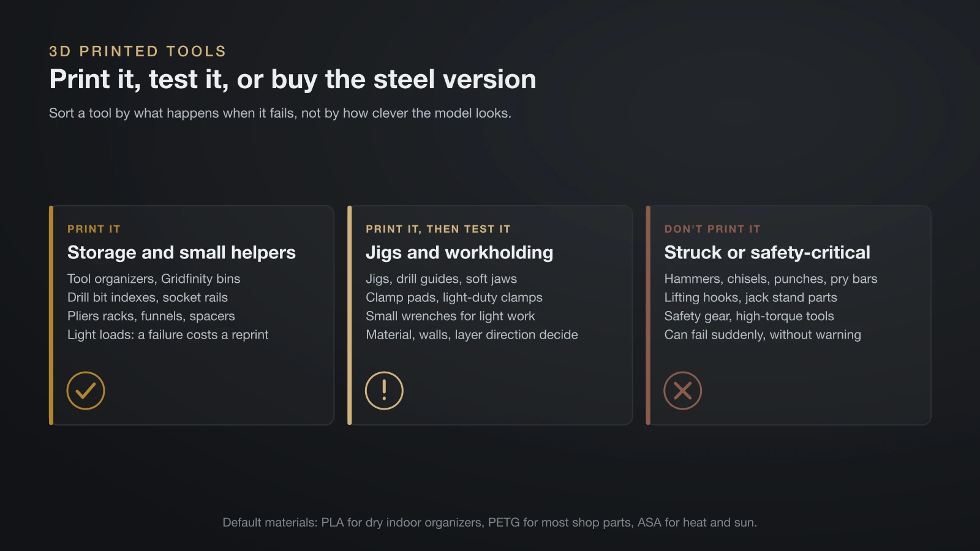Click the 'Jigs and workholding' heading

click(459, 252)
